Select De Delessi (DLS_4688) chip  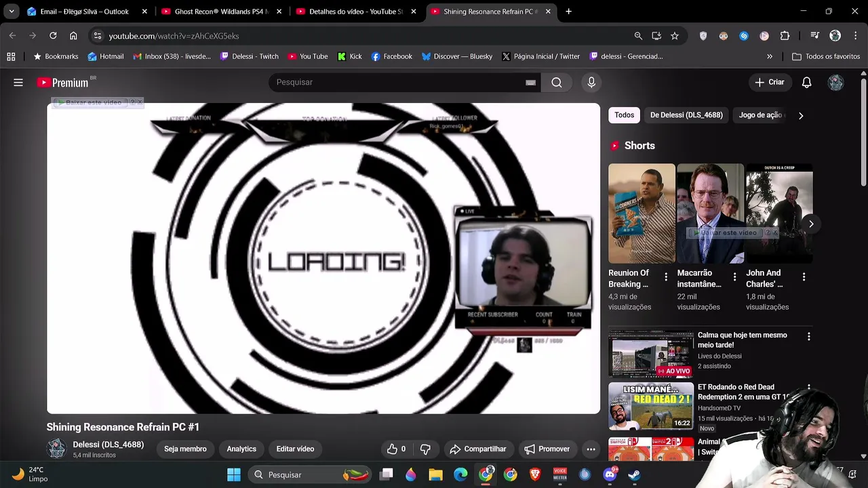tap(686, 115)
